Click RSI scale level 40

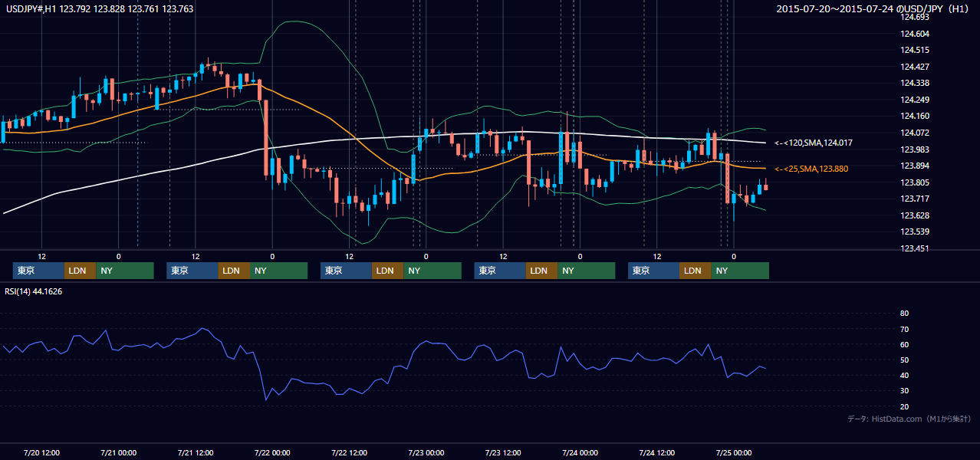904,375
